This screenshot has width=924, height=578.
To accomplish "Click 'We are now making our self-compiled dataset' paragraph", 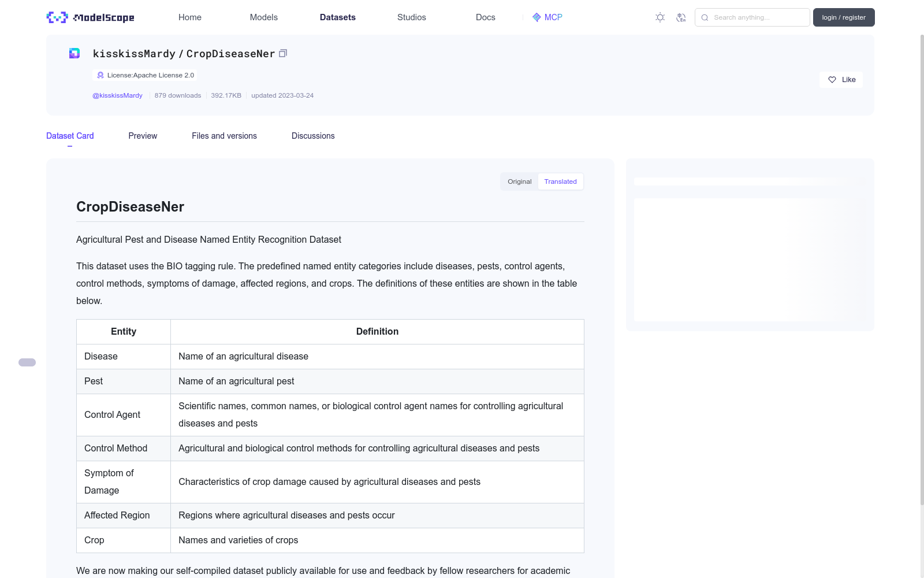I will [323, 571].
